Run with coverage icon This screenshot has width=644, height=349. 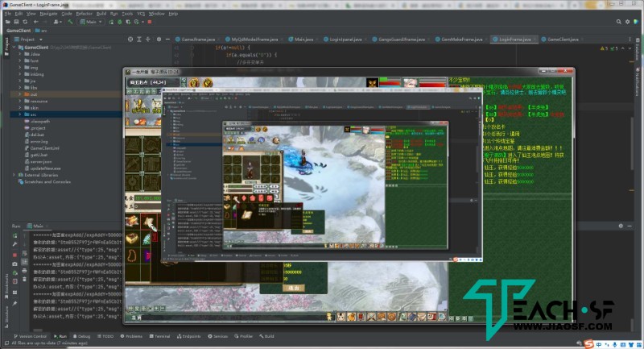(128, 22)
